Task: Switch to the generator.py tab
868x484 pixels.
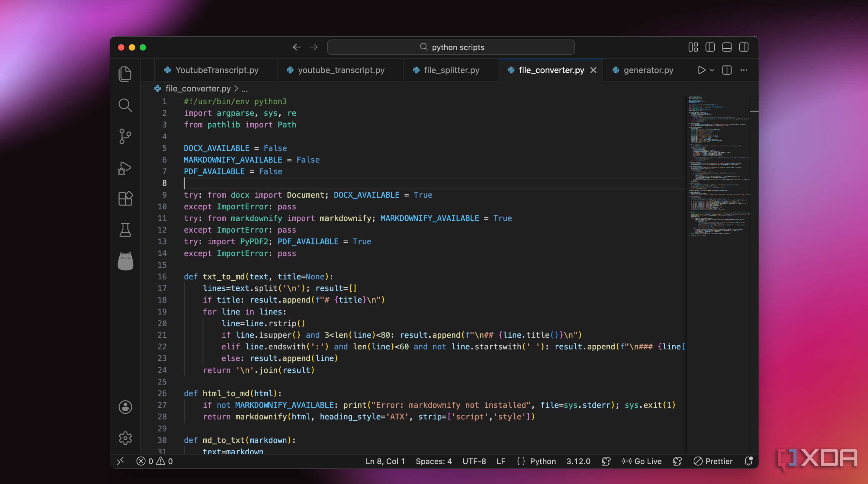Action: coord(648,70)
